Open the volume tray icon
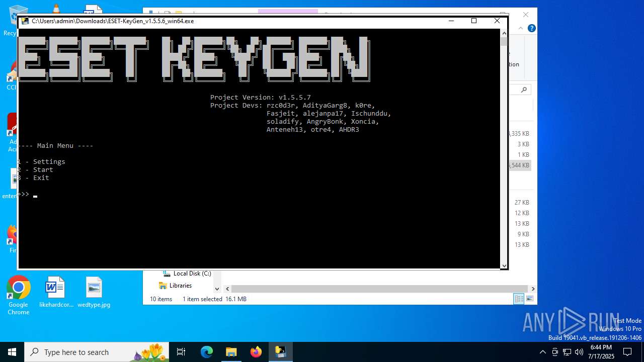The width and height of the screenshot is (644, 362). pyautogui.click(x=579, y=352)
